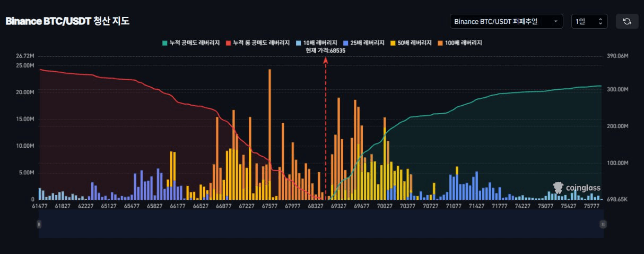Toggle the 25배 레버리지 legend series

pos(363,43)
